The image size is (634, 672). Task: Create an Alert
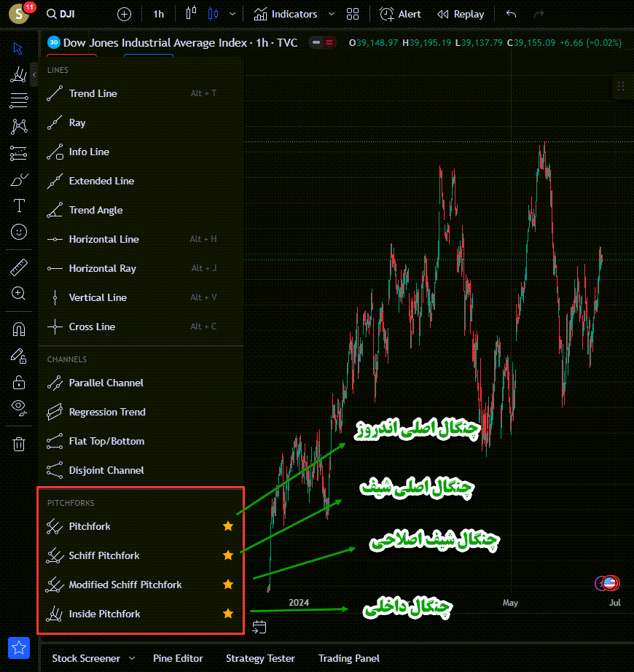(400, 14)
